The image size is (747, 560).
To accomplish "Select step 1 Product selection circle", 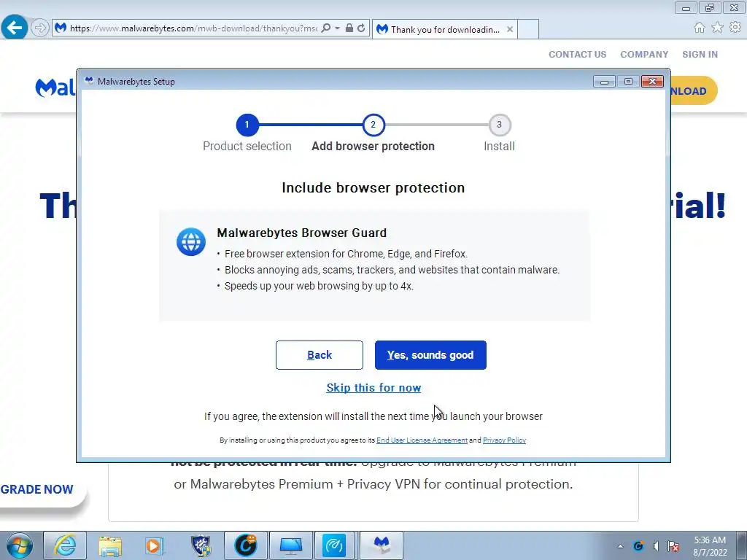I will 247,125.
